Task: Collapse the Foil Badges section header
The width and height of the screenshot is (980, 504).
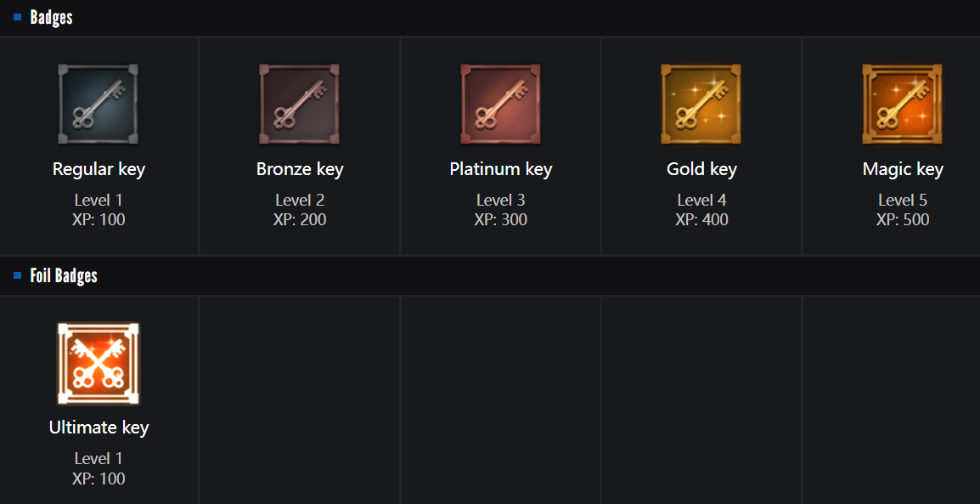Action: (x=64, y=276)
